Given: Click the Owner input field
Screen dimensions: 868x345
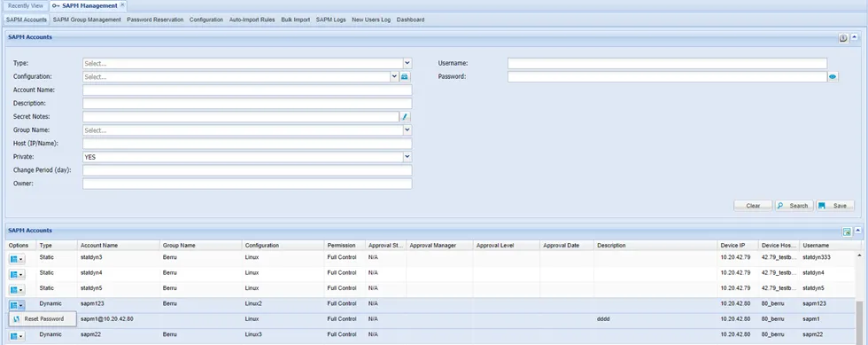Looking at the screenshot, I should (247, 184).
